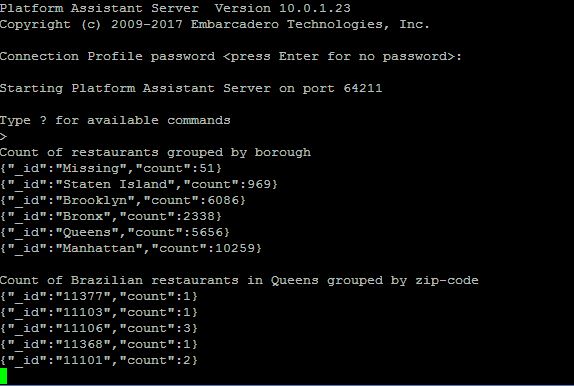Image resolution: width=574 pixels, height=386 pixels.
Task: Click the '>' command prompt line
Action: (x=3, y=137)
